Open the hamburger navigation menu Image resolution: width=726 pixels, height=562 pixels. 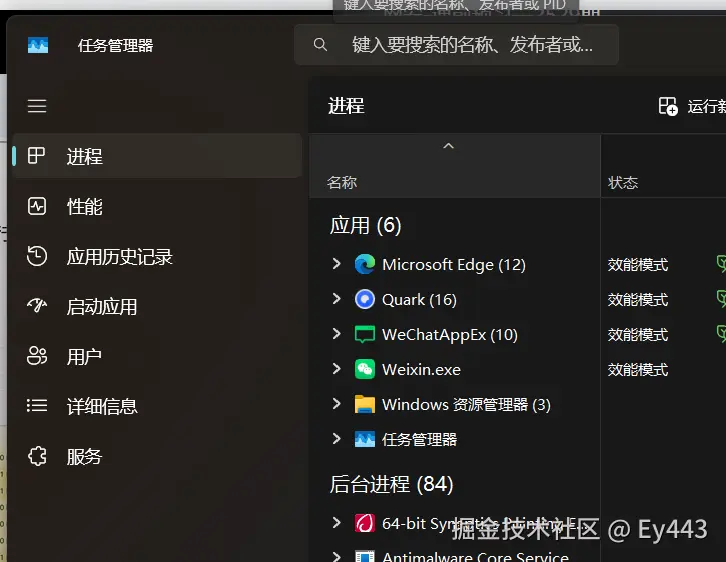pyautogui.click(x=37, y=106)
